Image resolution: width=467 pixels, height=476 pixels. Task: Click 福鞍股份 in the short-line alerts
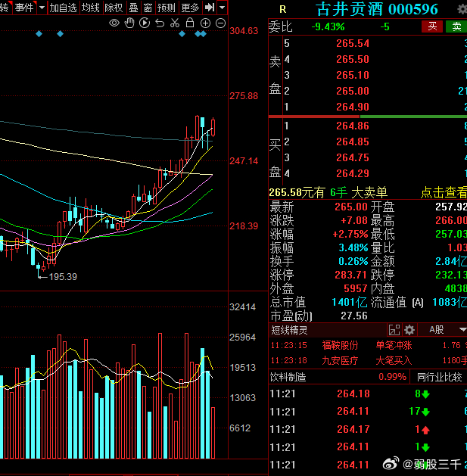click(340, 345)
